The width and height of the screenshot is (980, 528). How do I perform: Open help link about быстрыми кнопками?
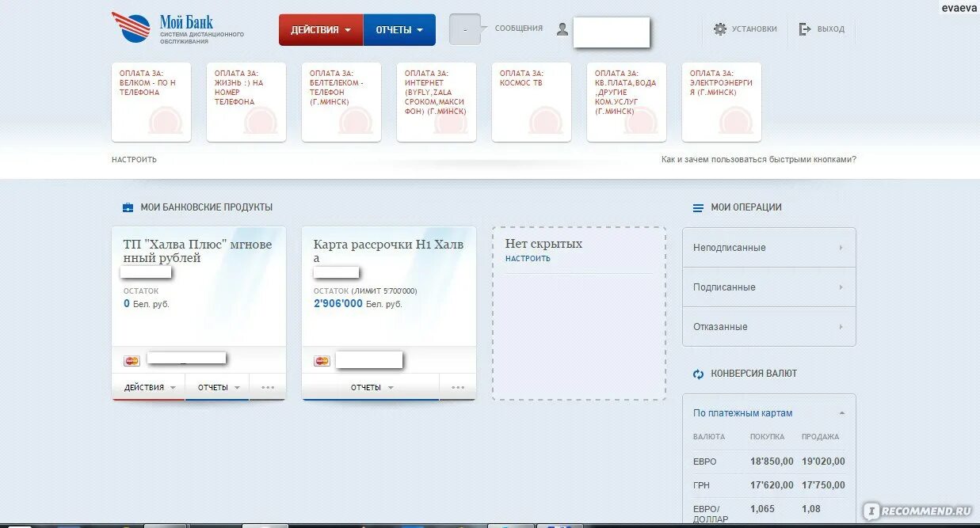(x=757, y=159)
